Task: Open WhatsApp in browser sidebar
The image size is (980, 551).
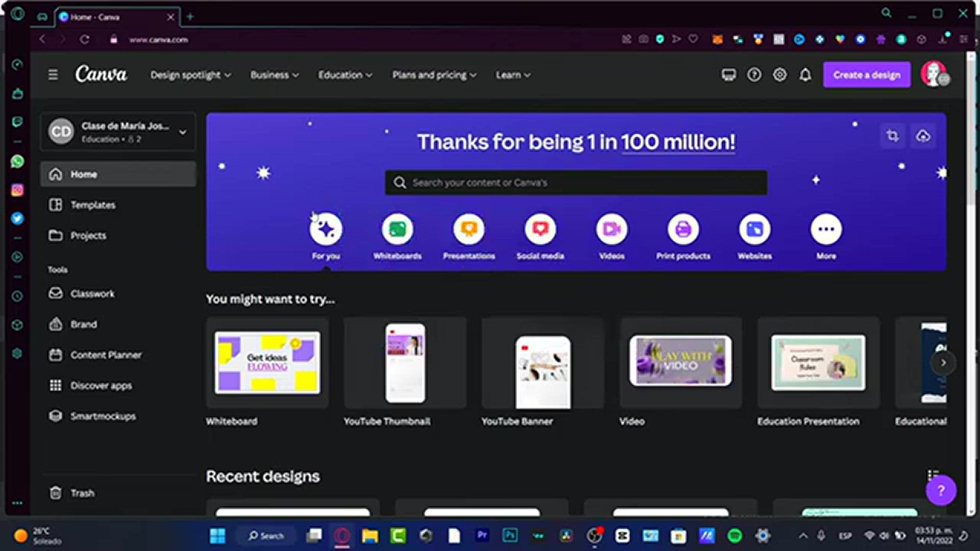Action: pyautogui.click(x=17, y=162)
